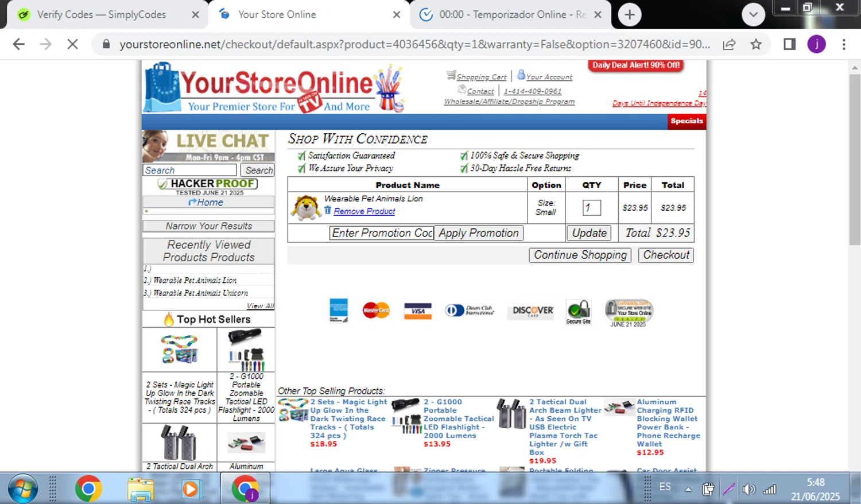Screen dimensions: 861x504
Task: Share this page via the share icon
Action: 729,44
